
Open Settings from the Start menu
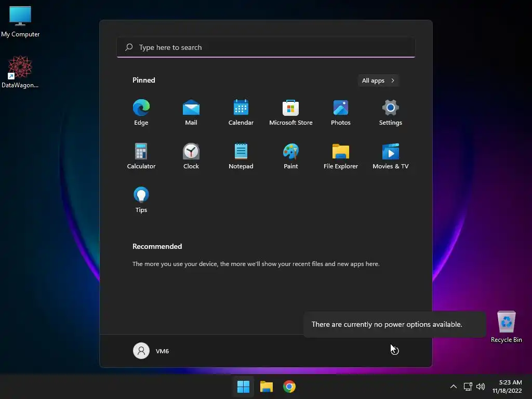[x=391, y=113]
